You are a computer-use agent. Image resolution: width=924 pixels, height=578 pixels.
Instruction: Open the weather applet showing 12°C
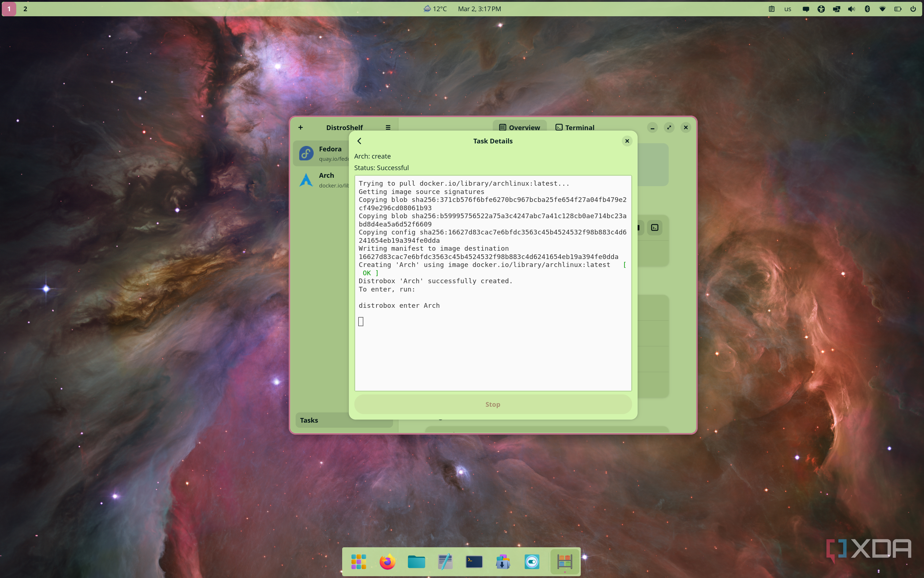click(x=435, y=9)
